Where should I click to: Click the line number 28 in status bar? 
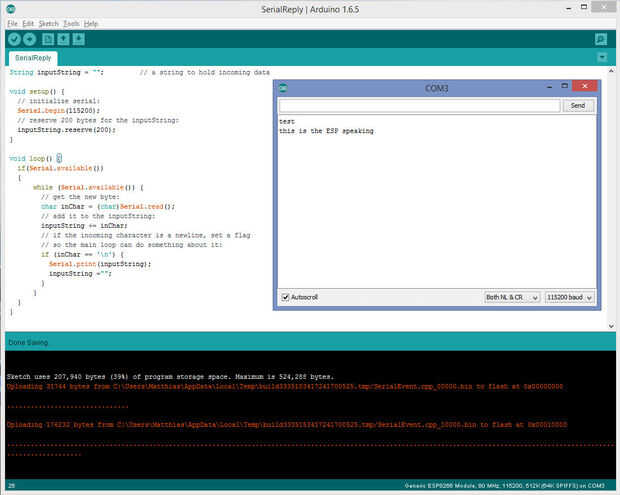point(11,486)
